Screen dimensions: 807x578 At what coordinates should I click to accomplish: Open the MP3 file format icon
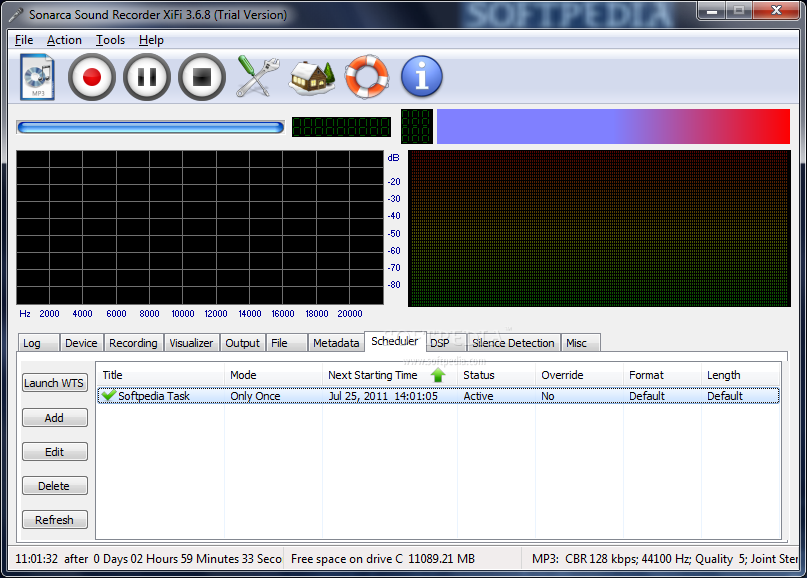(x=38, y=77)
